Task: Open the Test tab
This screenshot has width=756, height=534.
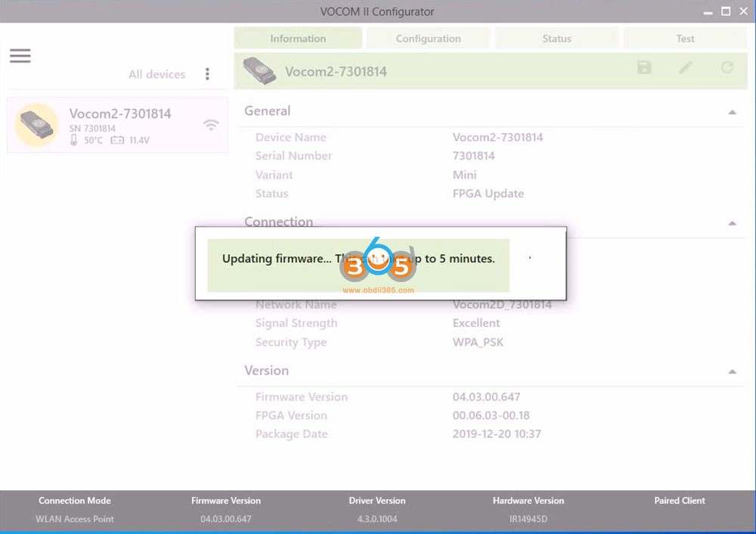Action: click(x=685, y=38)
